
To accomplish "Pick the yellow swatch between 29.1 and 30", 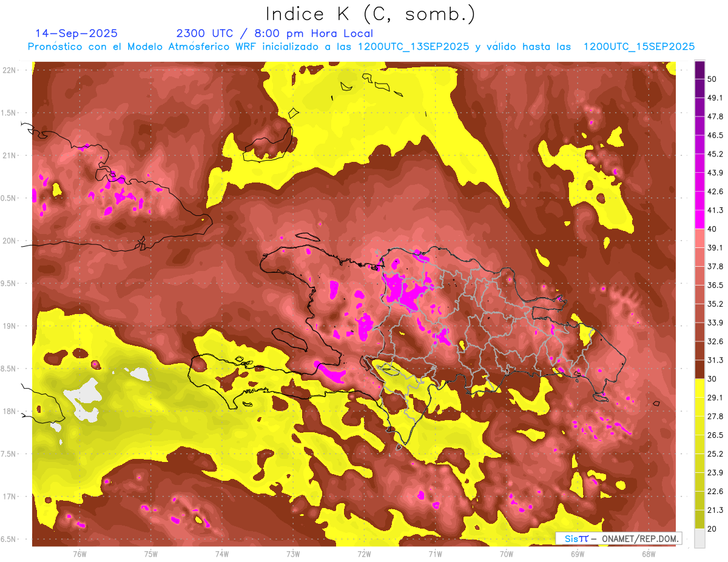I will pyautogui.click(x=699, y=388).
